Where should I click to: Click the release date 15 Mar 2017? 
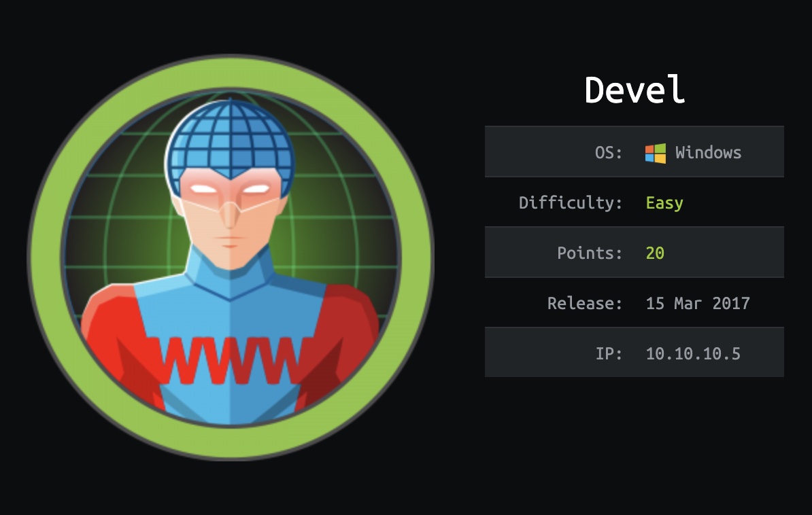698,303
